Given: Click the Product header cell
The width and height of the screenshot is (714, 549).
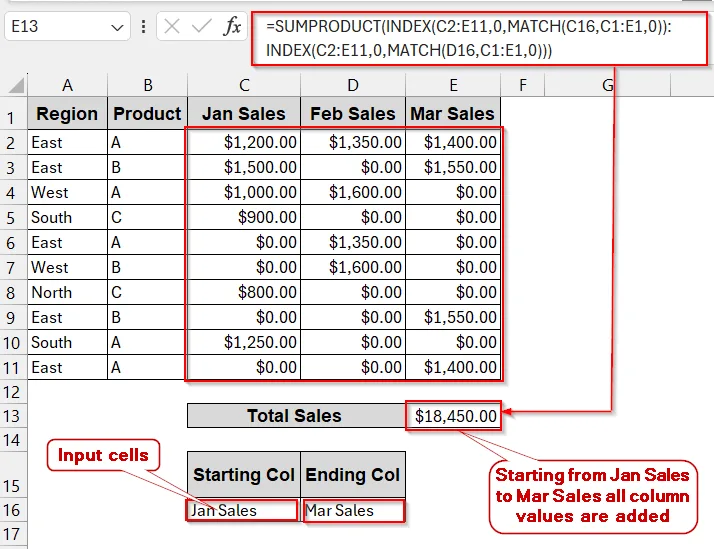Looking at the screenshot, I should 148,113.
